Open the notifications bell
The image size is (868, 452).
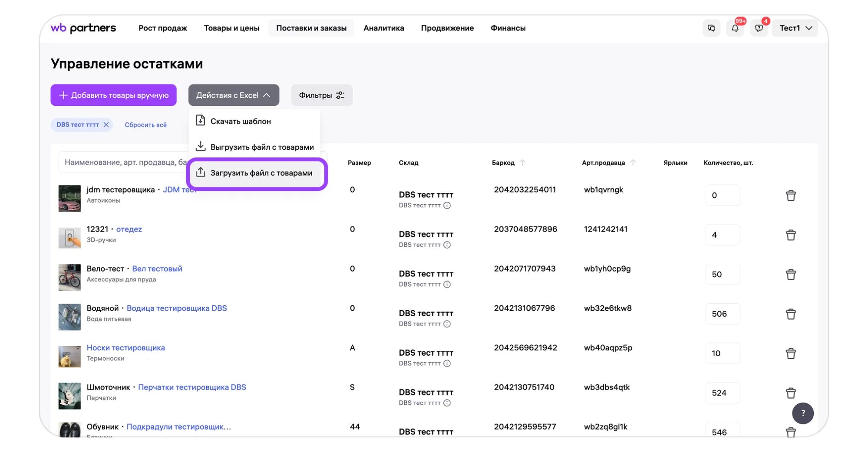pos(735,28)
